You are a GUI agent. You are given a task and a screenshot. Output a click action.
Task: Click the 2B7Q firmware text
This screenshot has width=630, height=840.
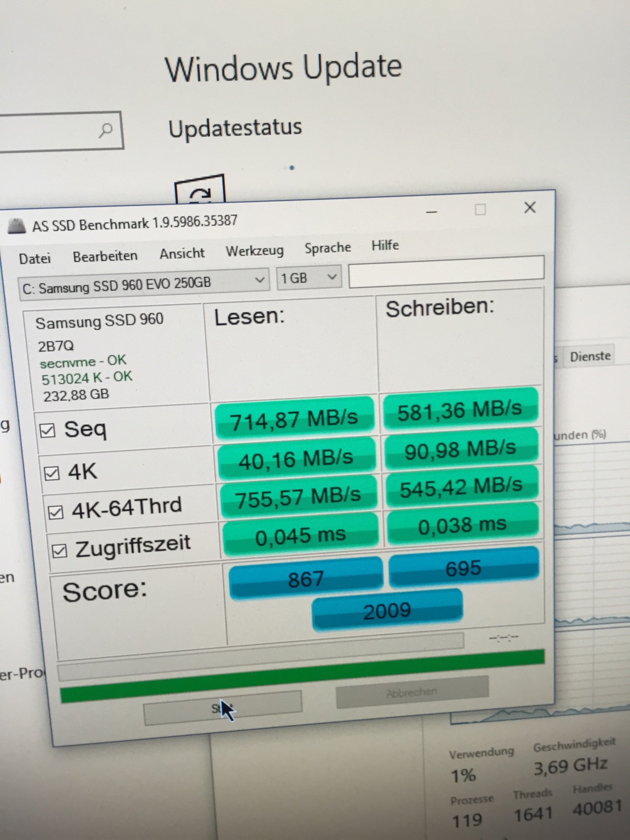click(x=56, y=346)
